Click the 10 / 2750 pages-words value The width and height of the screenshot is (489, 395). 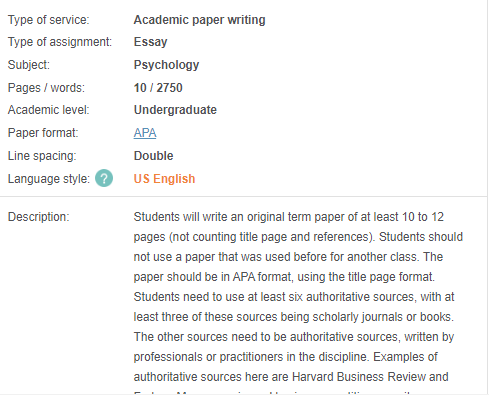pos(158,88)
